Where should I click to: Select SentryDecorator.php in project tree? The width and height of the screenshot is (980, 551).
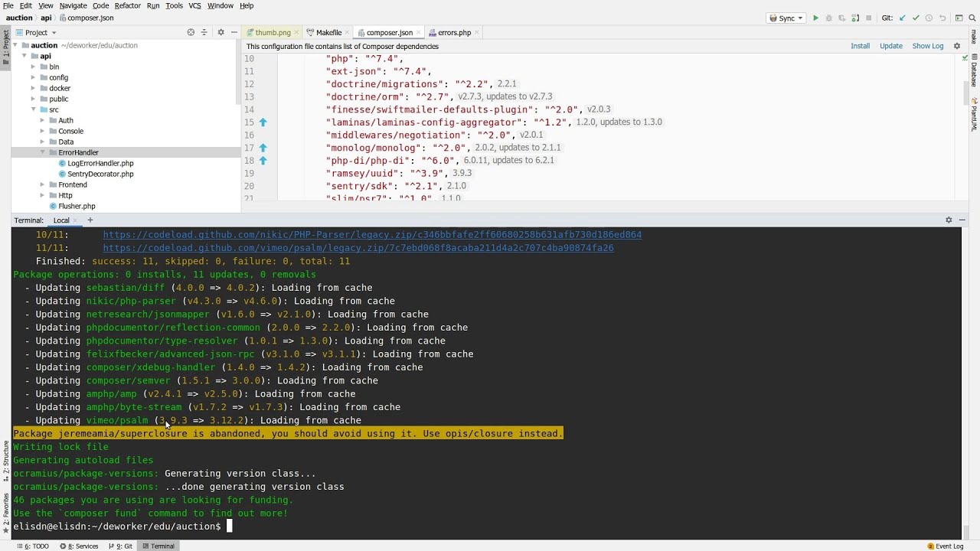coord(100,174)
